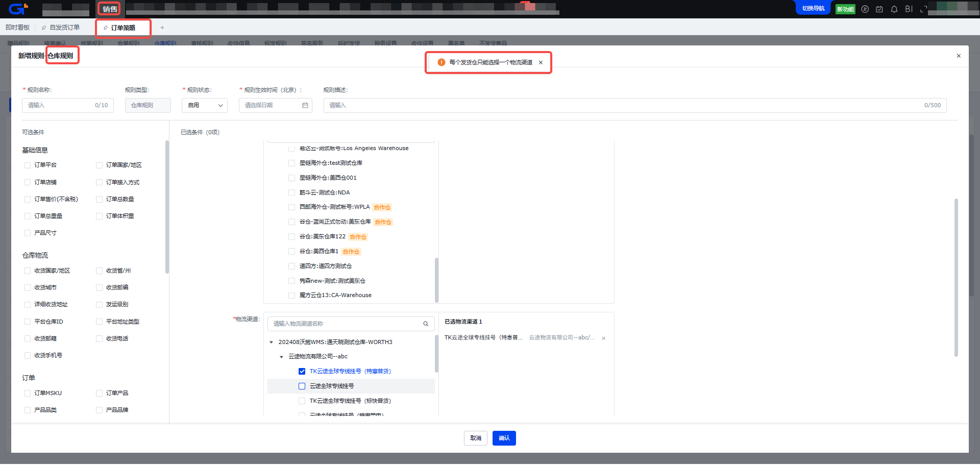Image resolution: width=980 pixels, height=465 pixels.
Task: Remove the selected TK云途全球专线挂号 channel
Action: (604, 338)
